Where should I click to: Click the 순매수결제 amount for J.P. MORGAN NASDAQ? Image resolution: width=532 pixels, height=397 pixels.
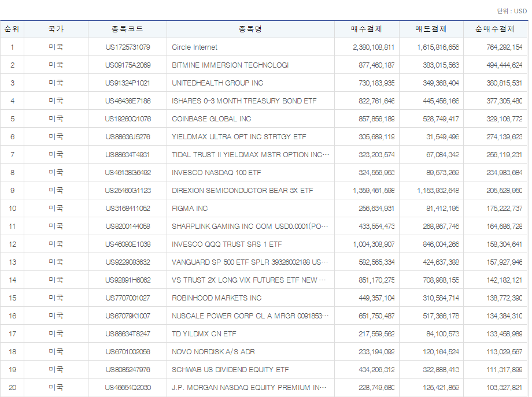pos(504,388)
